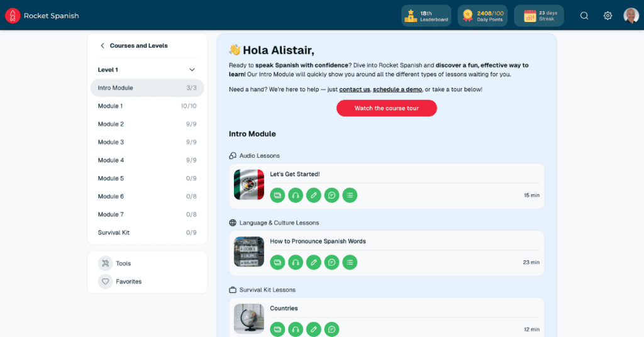Select Module 2 in sidebar
This screenshot has height=337, width=644.
[x=147, y=124]
